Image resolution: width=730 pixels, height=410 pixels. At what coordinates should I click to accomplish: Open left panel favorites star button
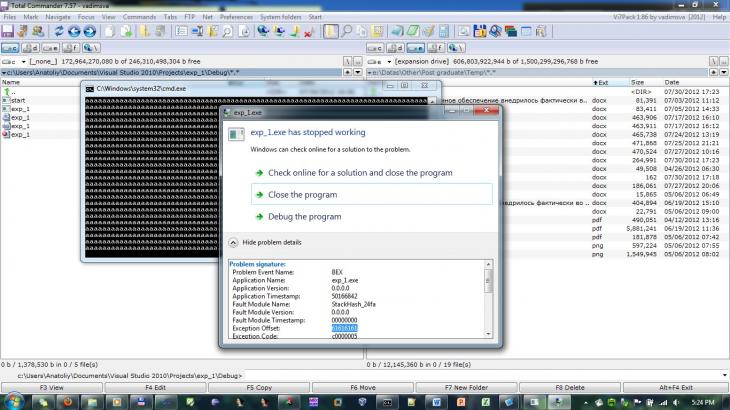[347, 73]
